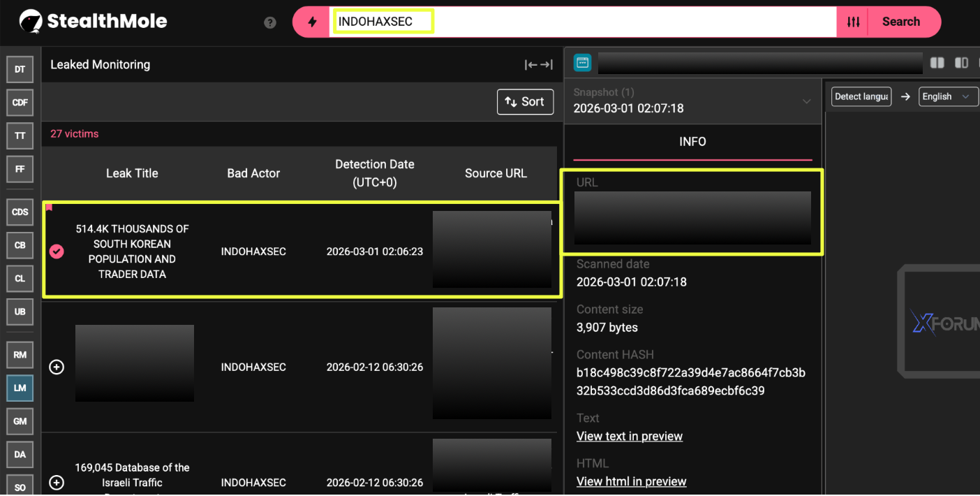
Task: Open the Detect language source dropdown
Action: (x=861, y=96)
